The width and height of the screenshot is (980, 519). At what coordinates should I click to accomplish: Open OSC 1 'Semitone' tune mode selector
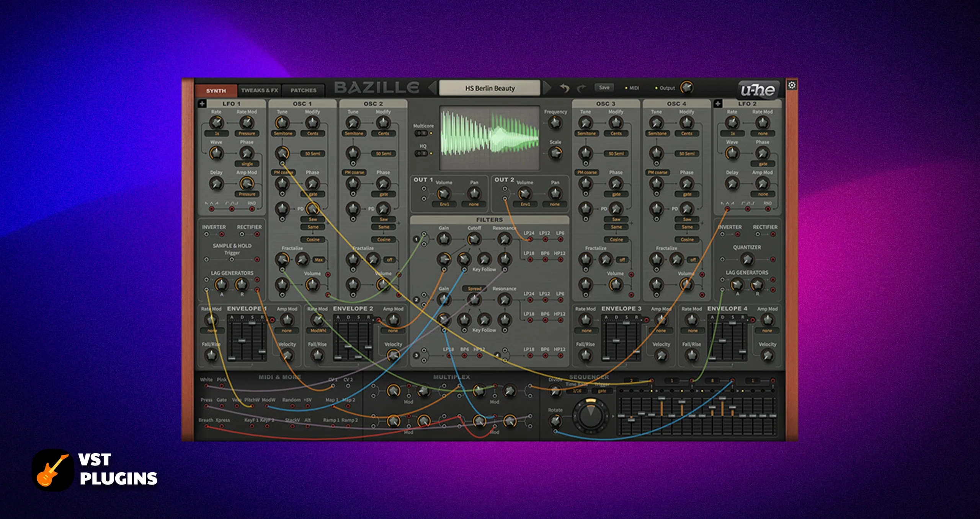(283, 133)
